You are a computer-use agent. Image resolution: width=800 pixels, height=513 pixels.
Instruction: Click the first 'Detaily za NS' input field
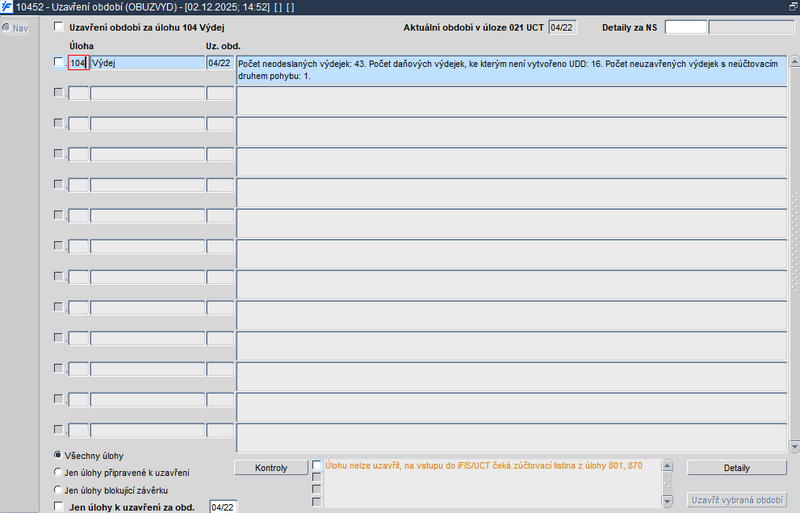point(686,28)
